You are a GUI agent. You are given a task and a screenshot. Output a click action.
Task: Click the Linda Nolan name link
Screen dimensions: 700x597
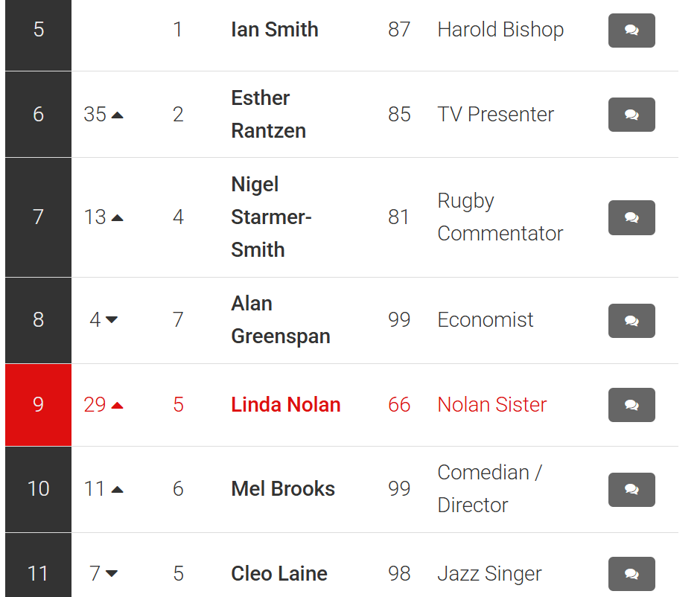285,405
